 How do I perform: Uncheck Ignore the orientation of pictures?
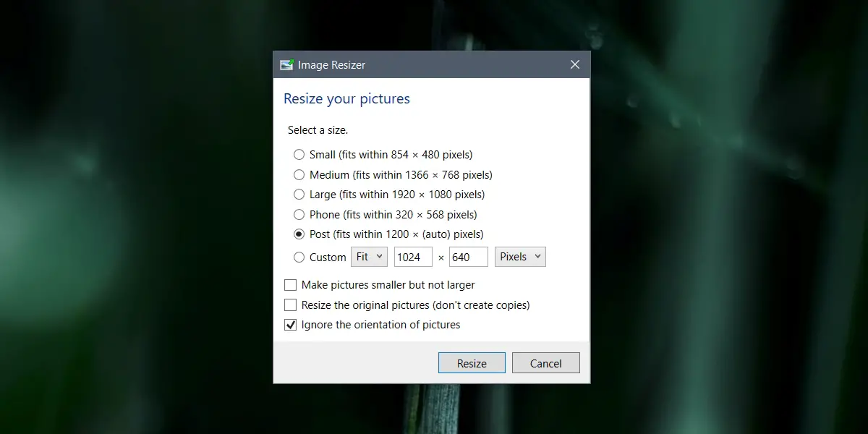point(291,325)
